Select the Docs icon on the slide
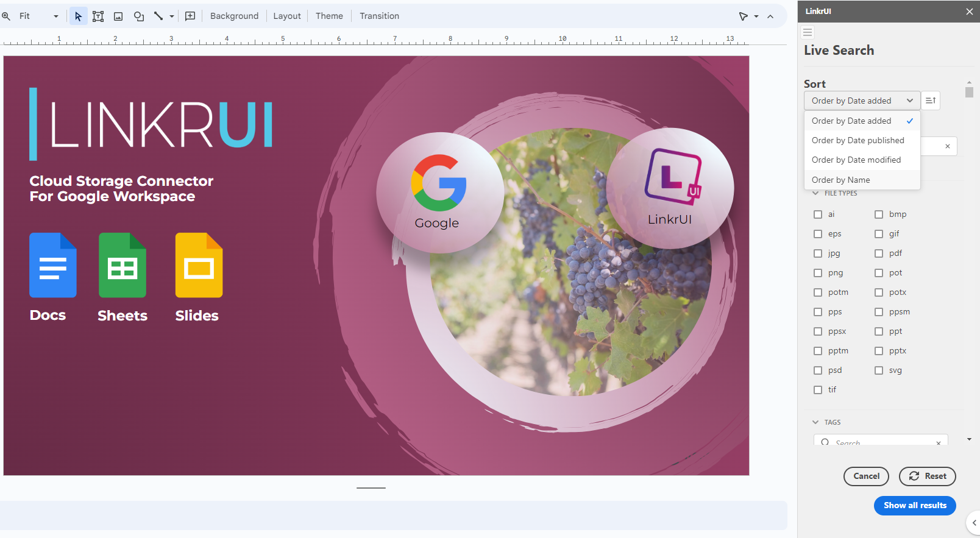Image resolution: width=980 pixels, height=538 pixels. (53, 265)
